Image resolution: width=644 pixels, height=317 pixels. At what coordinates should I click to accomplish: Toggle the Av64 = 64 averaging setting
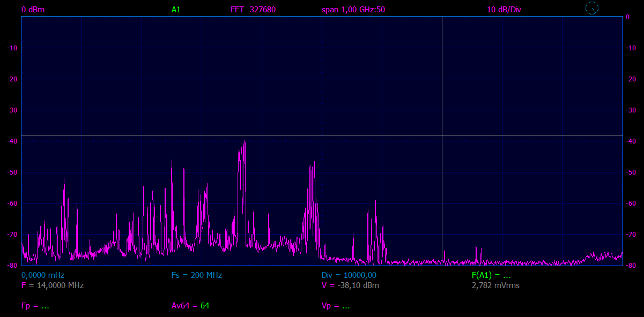[190, 306]
